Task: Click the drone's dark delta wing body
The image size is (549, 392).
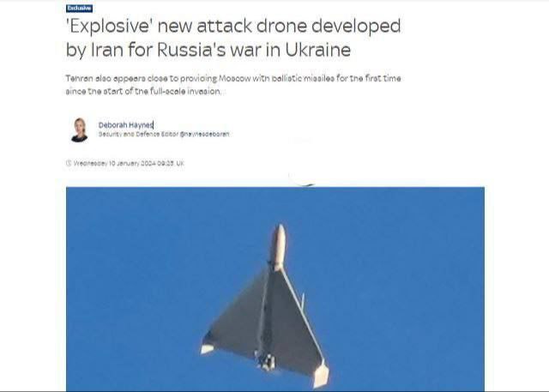Action: tap(266, 322)
